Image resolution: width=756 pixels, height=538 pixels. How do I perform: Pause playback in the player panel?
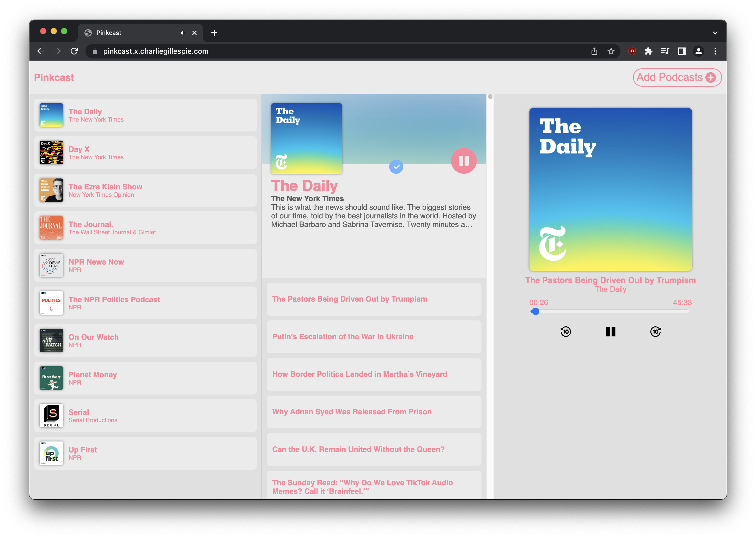tap(610, 332)
